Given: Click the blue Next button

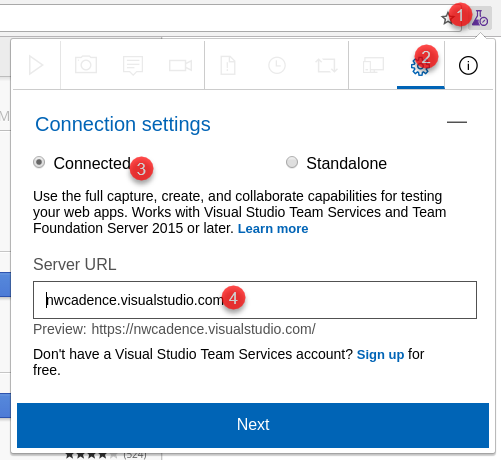Looking at the screenshot, I should [253, 425].
